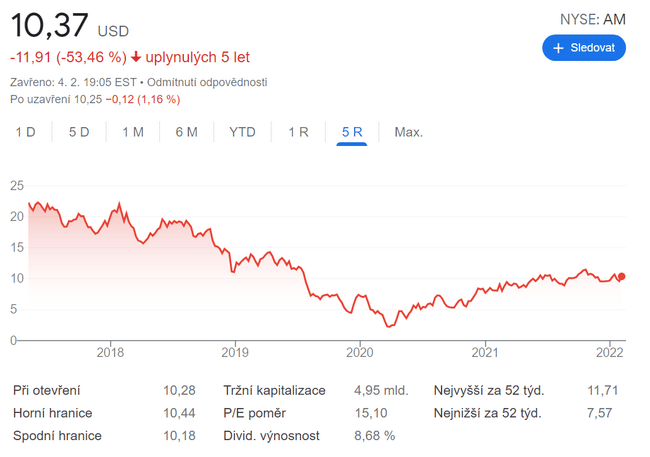Click the NYSE: AM ticker label
650x457 pixels.
click(x=594, y=19)
